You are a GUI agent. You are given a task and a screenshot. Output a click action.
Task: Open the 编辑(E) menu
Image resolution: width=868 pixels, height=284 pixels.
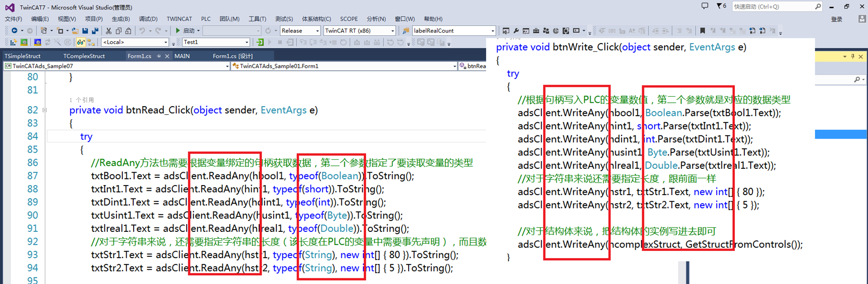point(40,19)
